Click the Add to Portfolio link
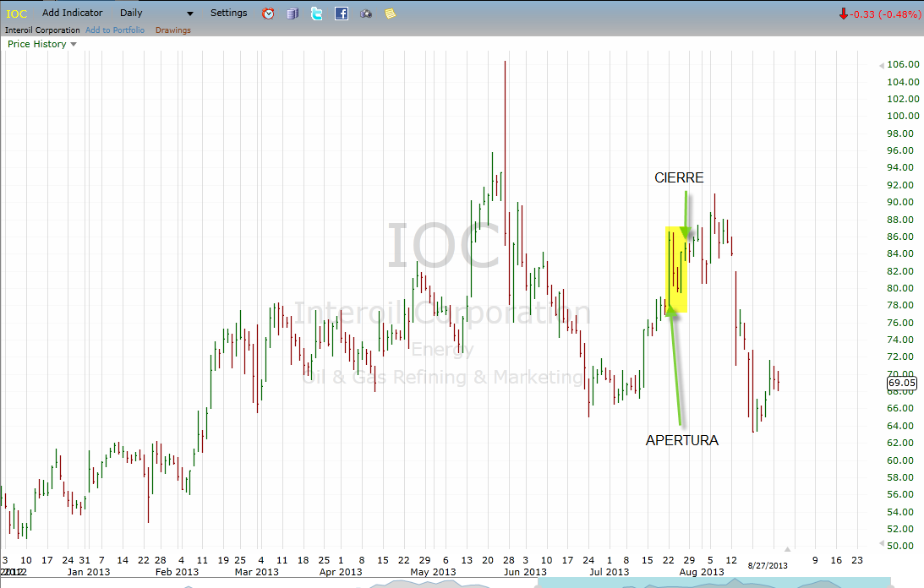Screen dimensions: 924x588 click(115, 30)
